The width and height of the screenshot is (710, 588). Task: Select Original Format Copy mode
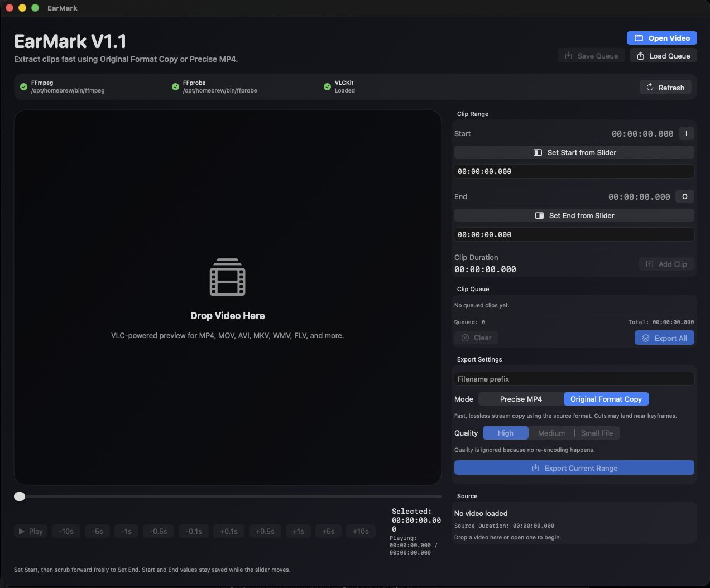click(x=606, y=399)
